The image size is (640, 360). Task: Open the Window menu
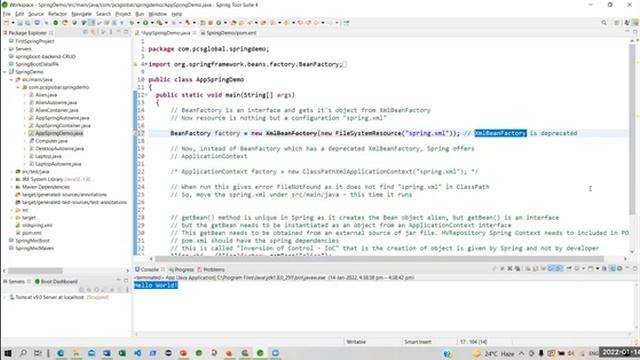tap(158, 14)
